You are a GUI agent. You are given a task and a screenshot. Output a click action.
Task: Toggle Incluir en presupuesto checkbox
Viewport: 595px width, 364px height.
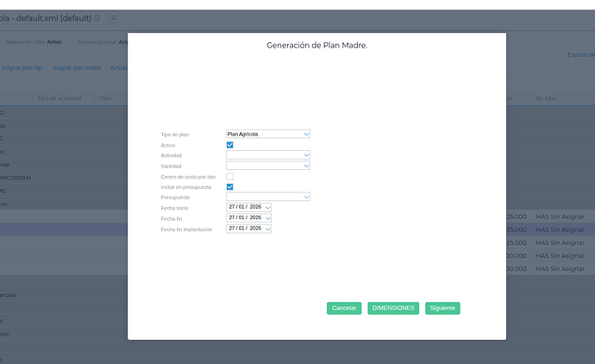(229, 186)
